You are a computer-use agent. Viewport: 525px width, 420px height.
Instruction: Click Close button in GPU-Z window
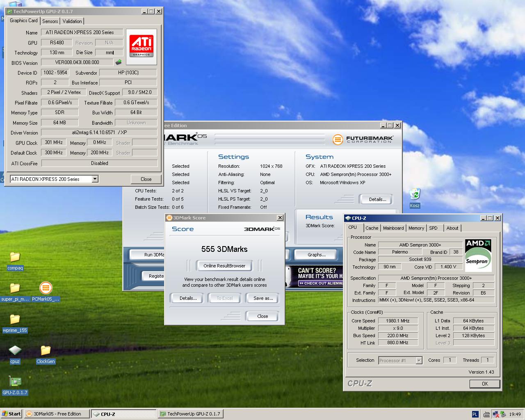pos(146,179)
